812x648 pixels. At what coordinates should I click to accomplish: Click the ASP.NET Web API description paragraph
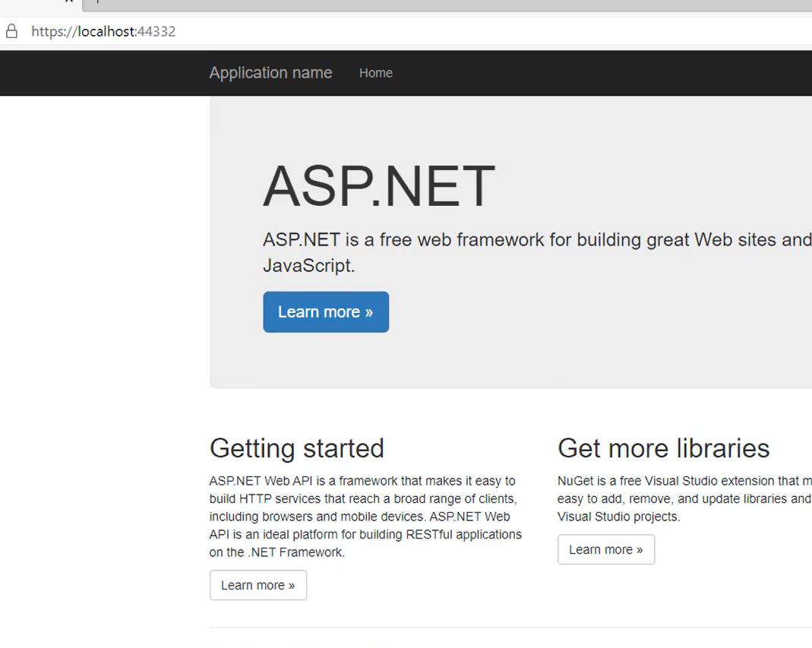click(365, 517)
